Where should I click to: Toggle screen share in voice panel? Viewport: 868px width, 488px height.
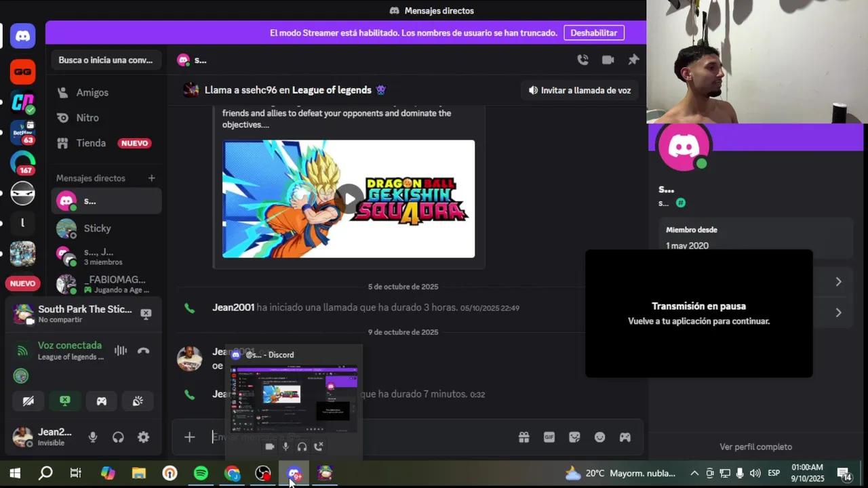[64, 401]
